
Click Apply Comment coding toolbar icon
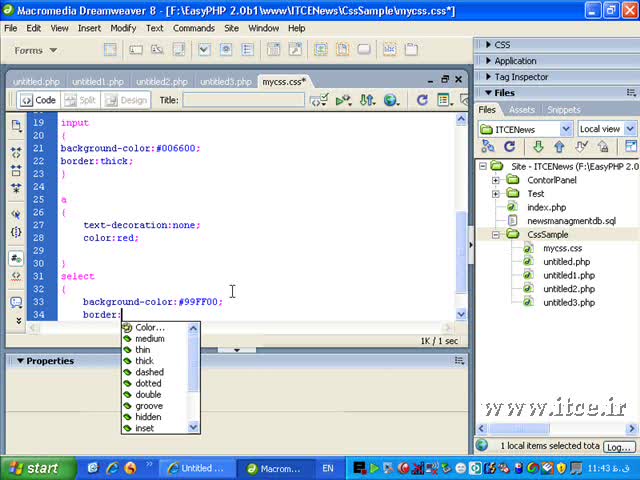[16, 302]
